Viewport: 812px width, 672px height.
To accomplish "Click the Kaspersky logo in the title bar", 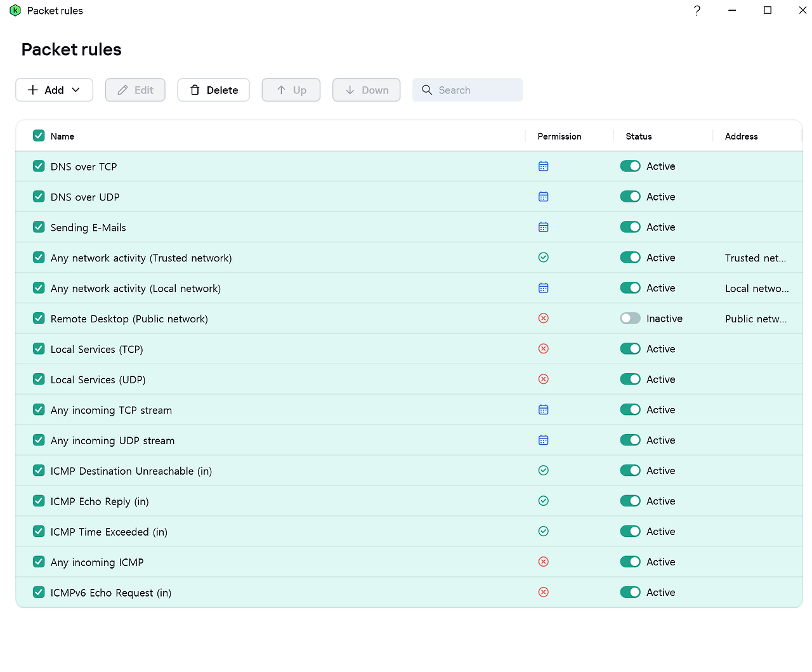I will pos(15,11).
